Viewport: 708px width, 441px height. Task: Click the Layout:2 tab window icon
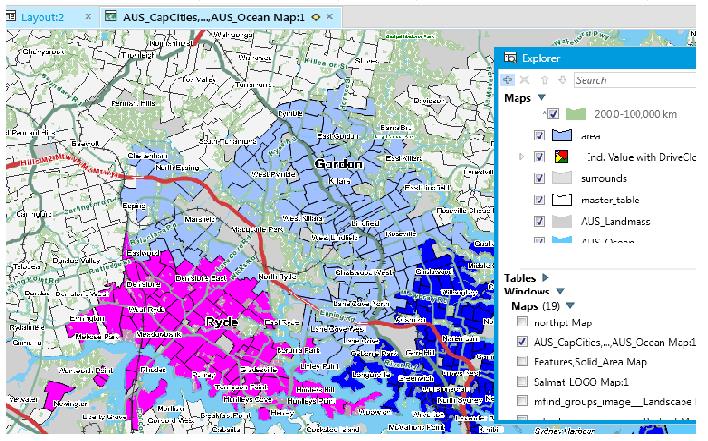[x=11, y=17]
